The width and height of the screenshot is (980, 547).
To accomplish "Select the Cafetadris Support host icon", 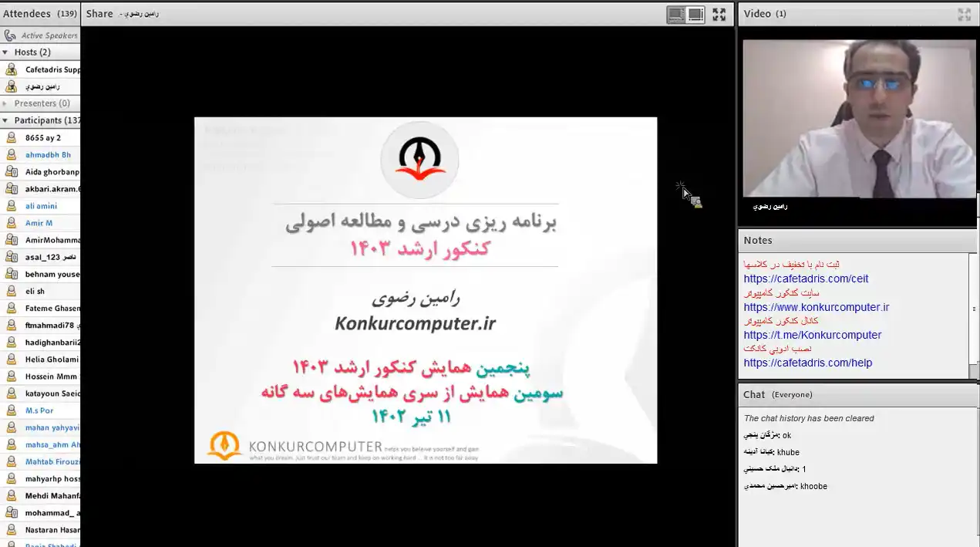I will pyautogui.click(x=11, y=69).
